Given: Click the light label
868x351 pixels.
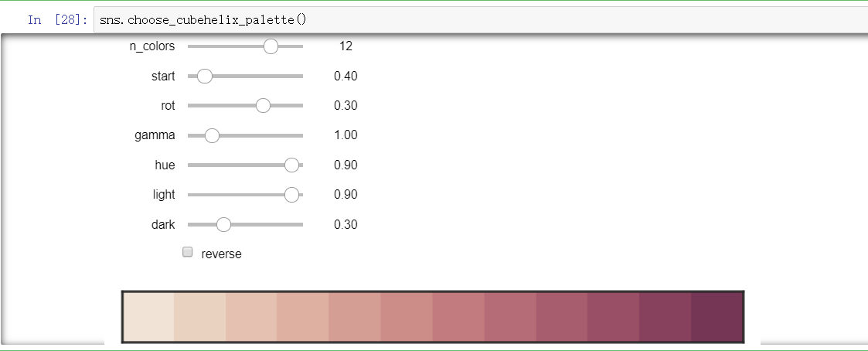Looking at the screenshot, I should (x=164, y=195).
